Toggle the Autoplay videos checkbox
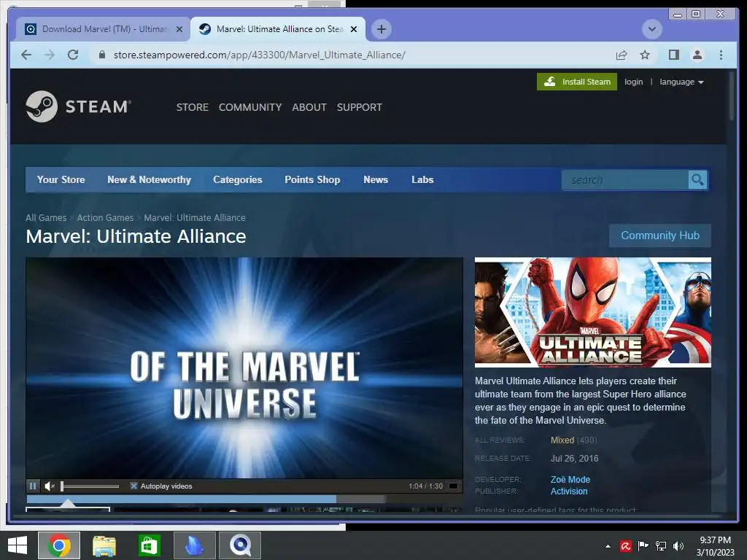Screen dimensions: 747x560 click(134, 486)
